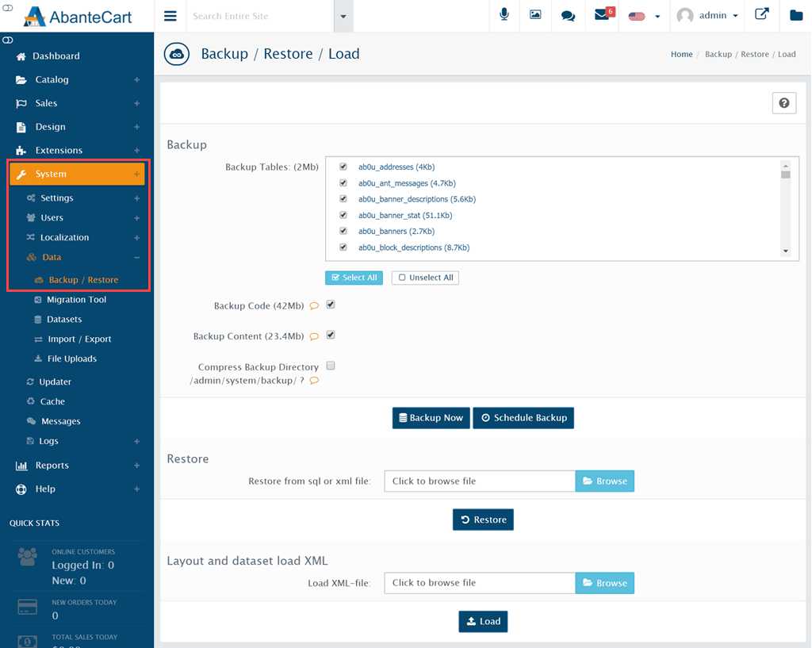Click the Help lifebuoy icon in sidebar
This screenshot has height=648, width=812.
point(21,489)
